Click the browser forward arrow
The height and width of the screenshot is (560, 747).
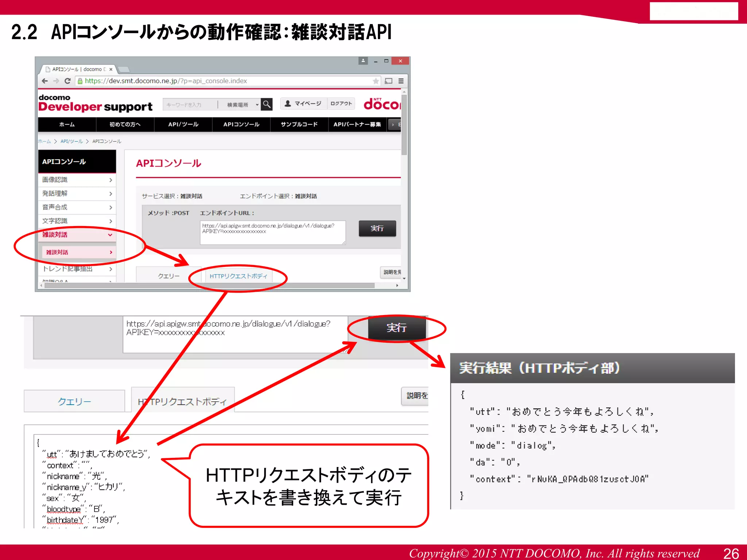click(56, 81)
